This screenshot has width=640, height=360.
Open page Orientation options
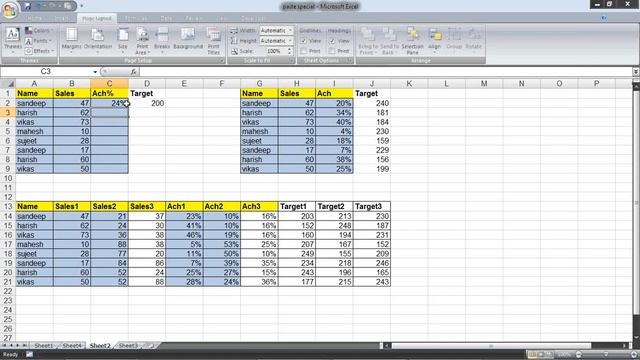(98, 41)
